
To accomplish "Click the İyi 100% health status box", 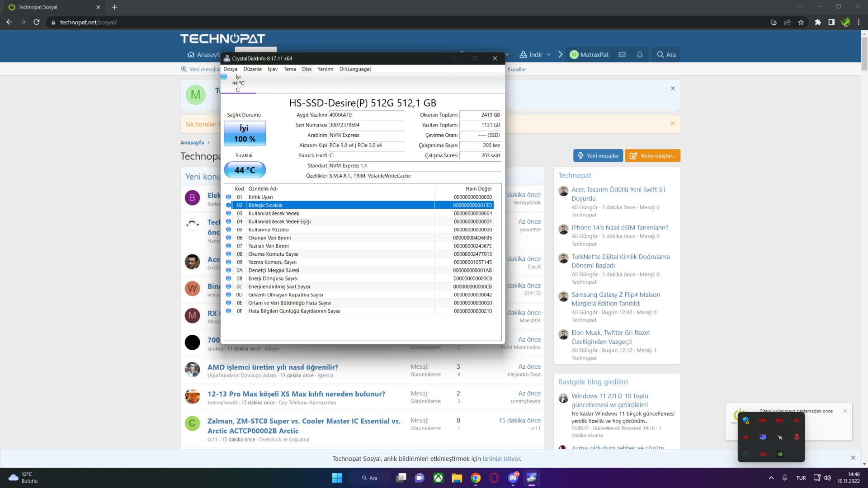I will pos(245,133).
